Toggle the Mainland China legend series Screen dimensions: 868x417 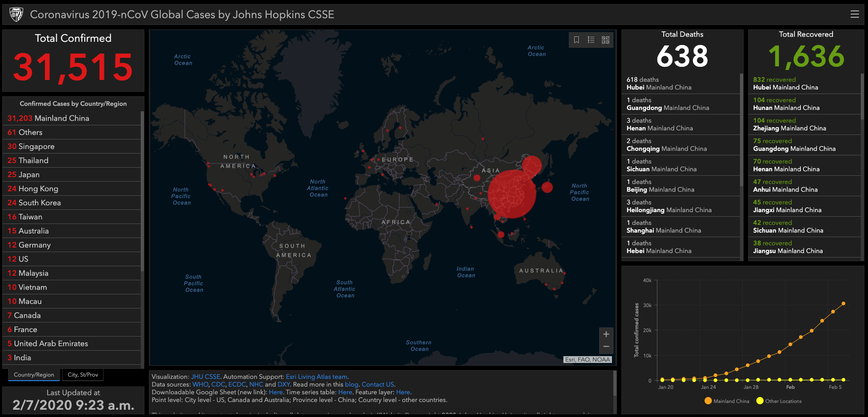point(727,401)
